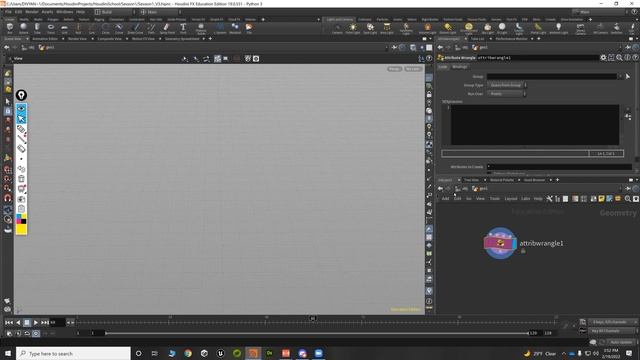
Task: Select the Torus shelf tool
Action: tap(51, 28)
